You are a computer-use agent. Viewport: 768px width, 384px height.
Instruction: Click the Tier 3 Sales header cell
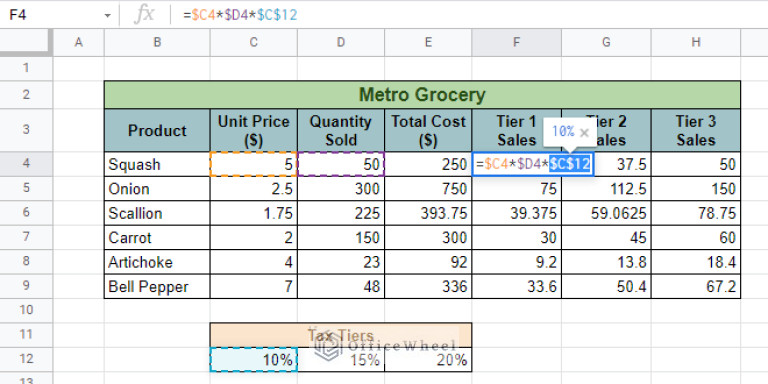pyautogui.click(x=696, y=130)
